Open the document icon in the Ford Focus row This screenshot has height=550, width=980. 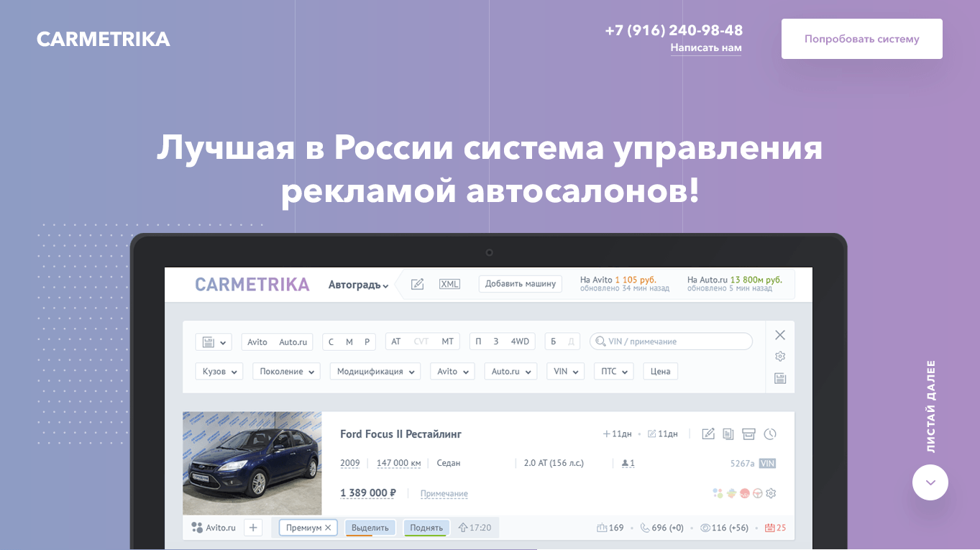pos(728,434)
